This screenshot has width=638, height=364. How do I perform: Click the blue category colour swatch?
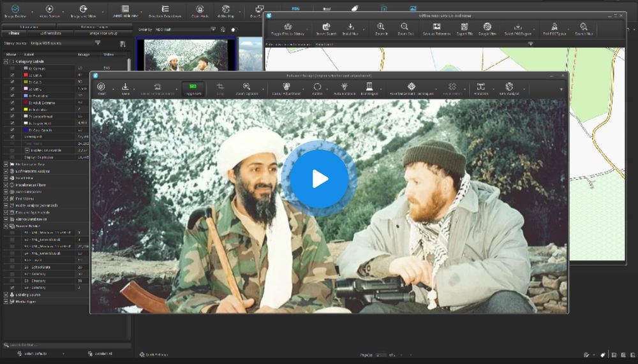click(26, 130)
